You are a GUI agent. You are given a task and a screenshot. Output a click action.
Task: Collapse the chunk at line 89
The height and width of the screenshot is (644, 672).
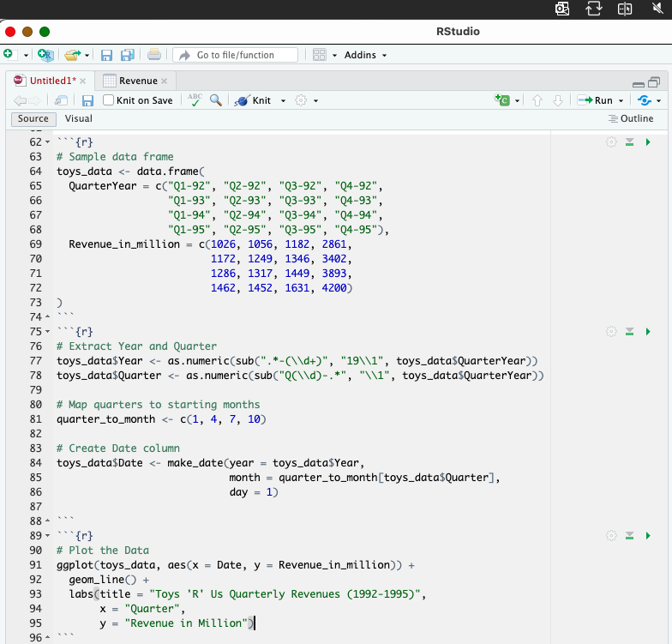coord(47,535)
